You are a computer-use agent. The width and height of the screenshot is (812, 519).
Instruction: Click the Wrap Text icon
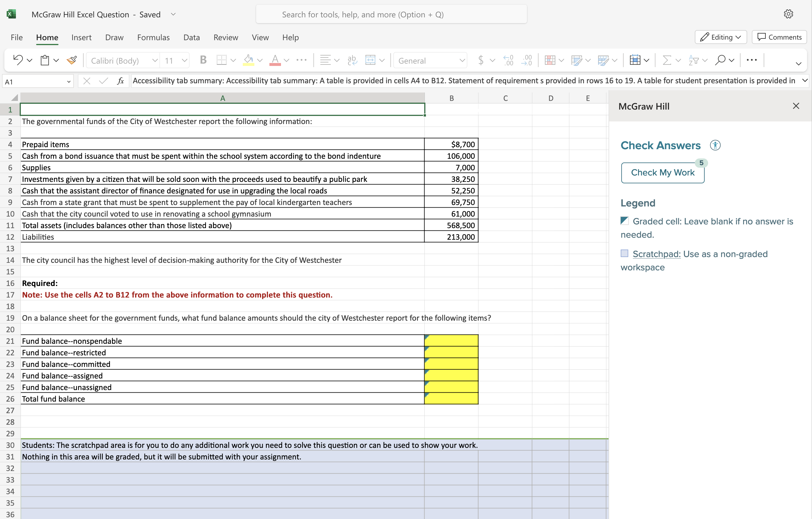pos(352,60)
